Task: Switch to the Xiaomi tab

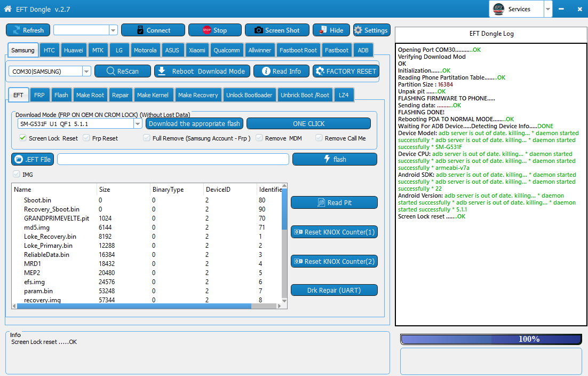Action: point(197,50)
